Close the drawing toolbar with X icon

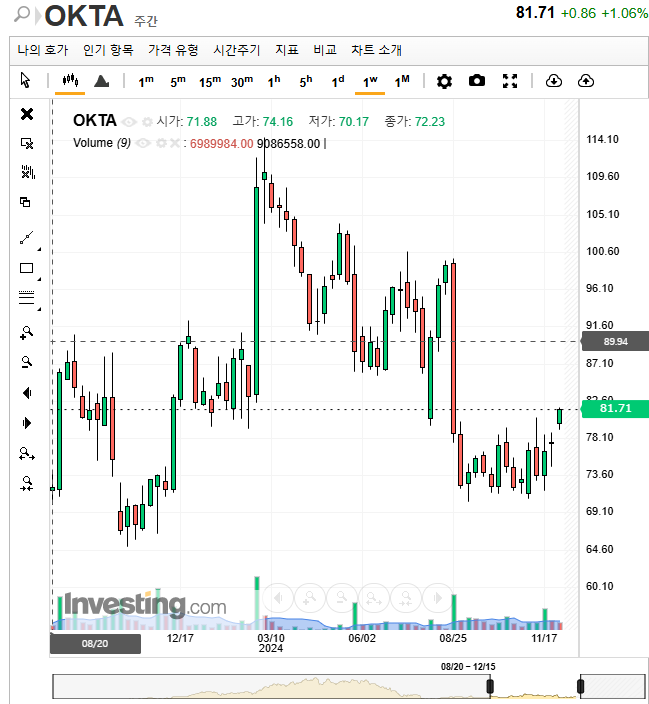[27, 114]
